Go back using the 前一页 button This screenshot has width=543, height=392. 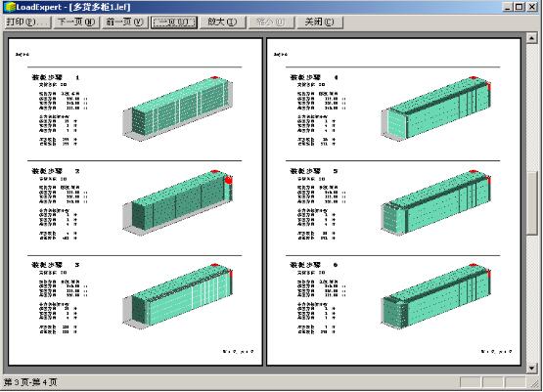pyautogui.click(x=124, y=22)
